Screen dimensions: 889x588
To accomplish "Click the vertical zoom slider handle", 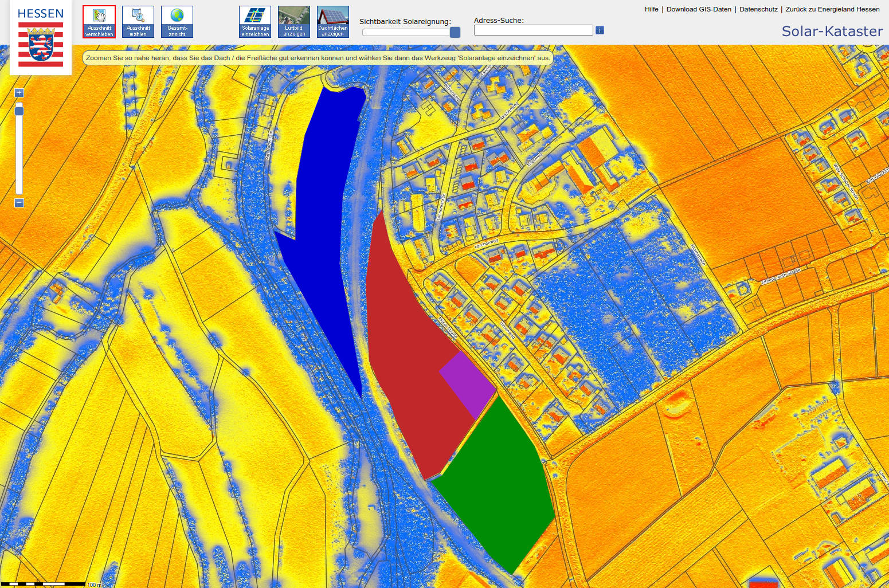I will (x=19, y=110).
